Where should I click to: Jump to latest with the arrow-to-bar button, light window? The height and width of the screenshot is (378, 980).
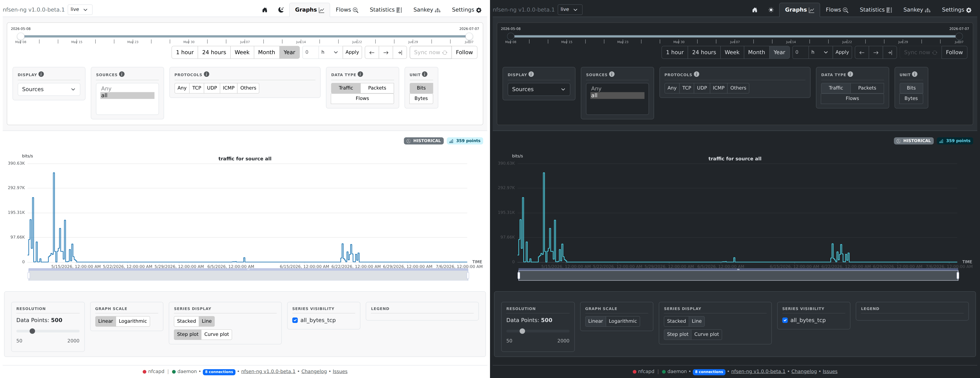coord(400,52)
